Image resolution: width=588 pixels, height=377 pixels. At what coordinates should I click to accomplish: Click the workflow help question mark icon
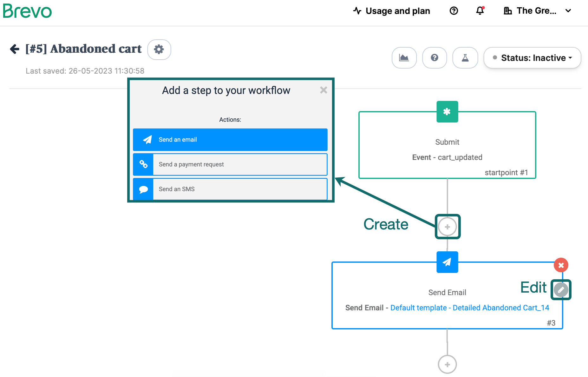pyautogui.click(x=434, y=58)
